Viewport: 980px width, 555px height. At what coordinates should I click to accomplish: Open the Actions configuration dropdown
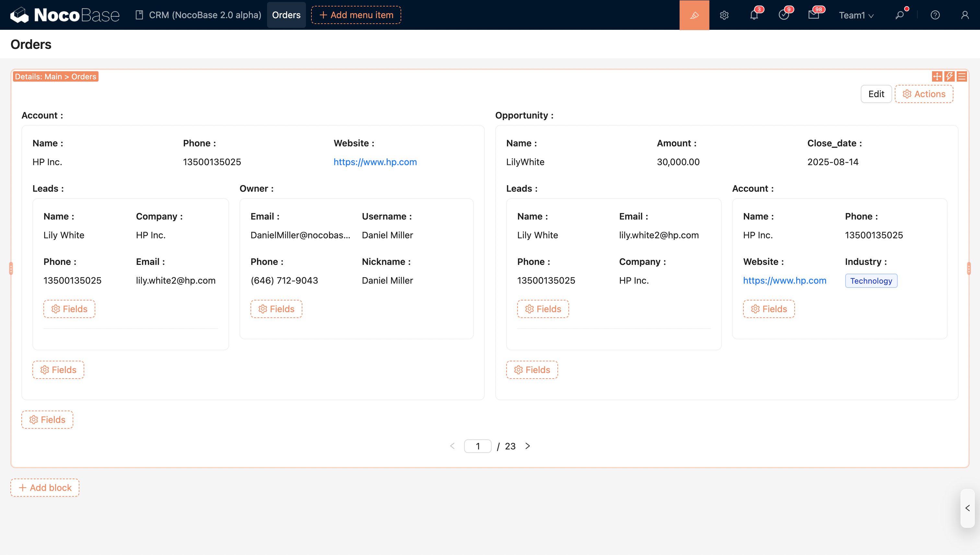coord(924,94)
